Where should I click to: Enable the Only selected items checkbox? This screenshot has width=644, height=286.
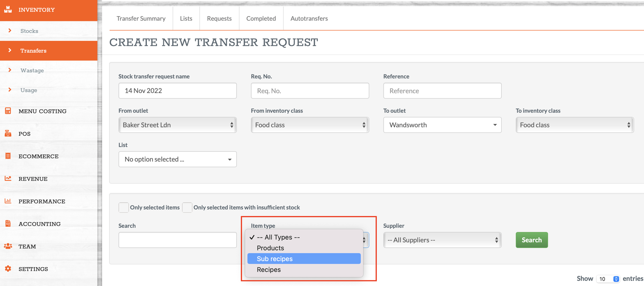click(124, 207)
